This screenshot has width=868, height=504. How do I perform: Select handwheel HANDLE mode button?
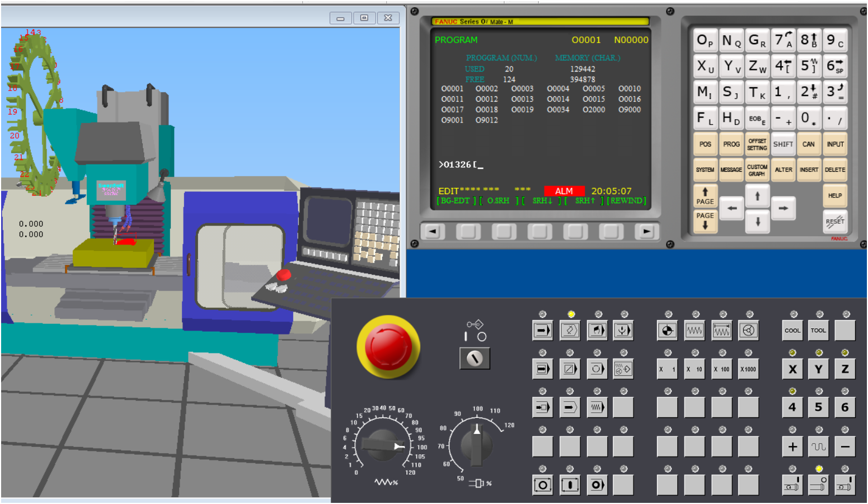pos(749,330)
